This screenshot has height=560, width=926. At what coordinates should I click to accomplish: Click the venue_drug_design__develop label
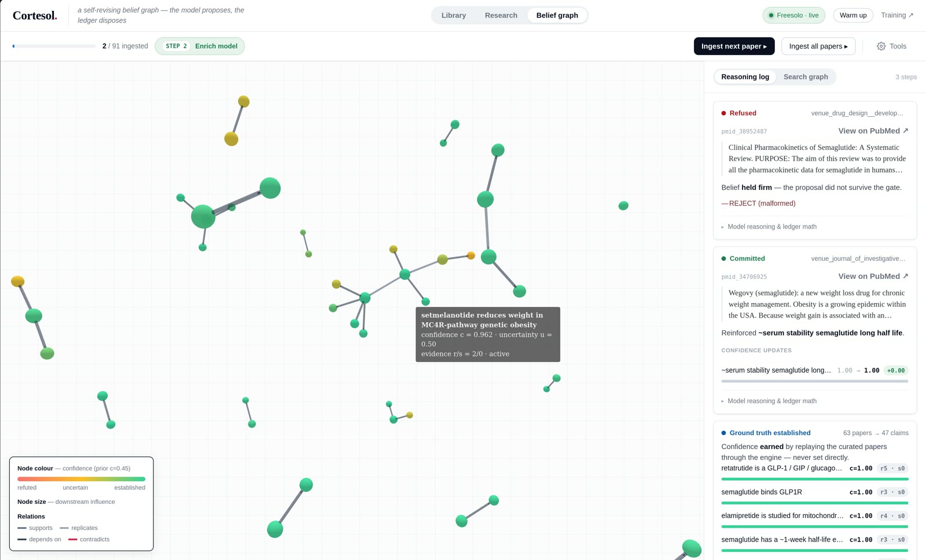tap(857, 113)
